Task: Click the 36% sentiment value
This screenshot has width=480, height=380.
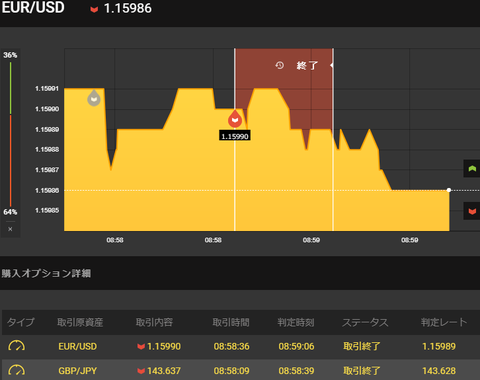Action: [10, 55]
